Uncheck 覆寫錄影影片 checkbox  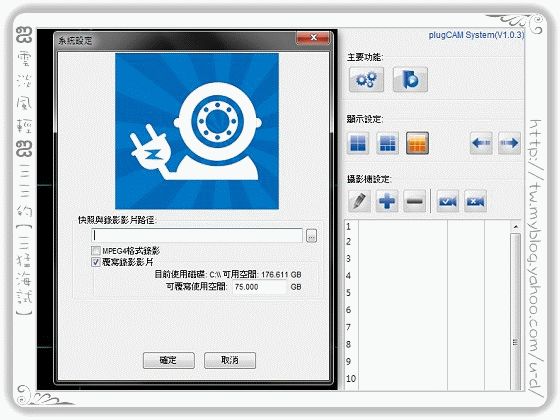(95, 262)
